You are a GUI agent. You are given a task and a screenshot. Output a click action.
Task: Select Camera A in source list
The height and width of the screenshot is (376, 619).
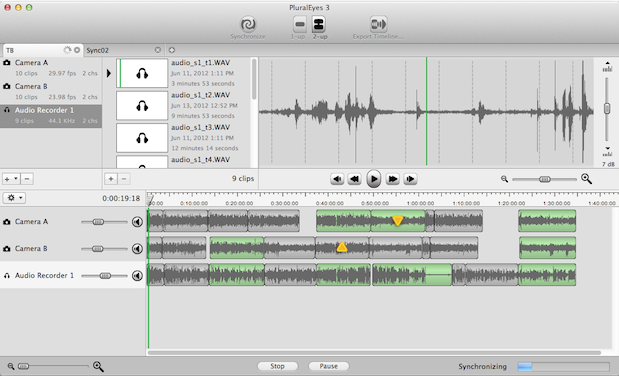51,68
